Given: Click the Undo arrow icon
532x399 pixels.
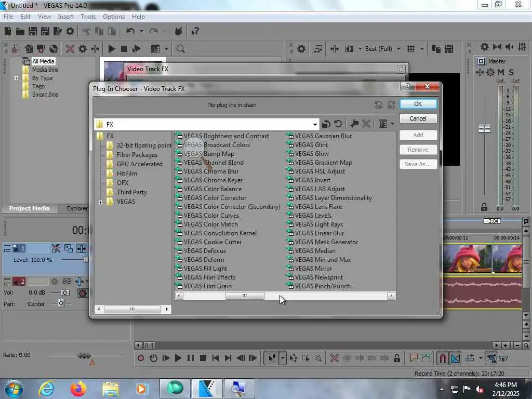Looking at the screenshot, I should pos(130,31).
